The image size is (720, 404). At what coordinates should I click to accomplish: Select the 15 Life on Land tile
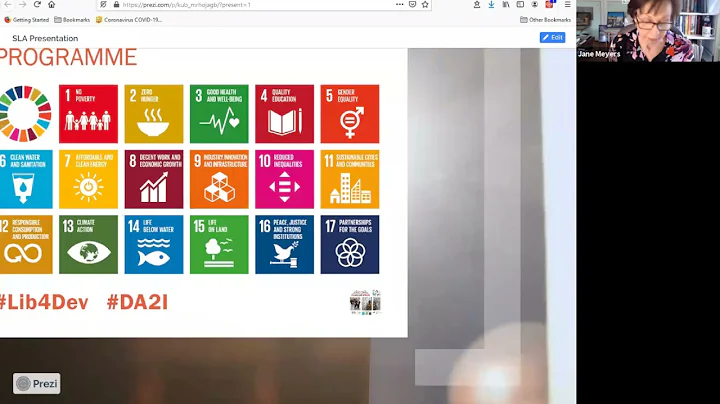pyautogui.click(x=219, y=245)
